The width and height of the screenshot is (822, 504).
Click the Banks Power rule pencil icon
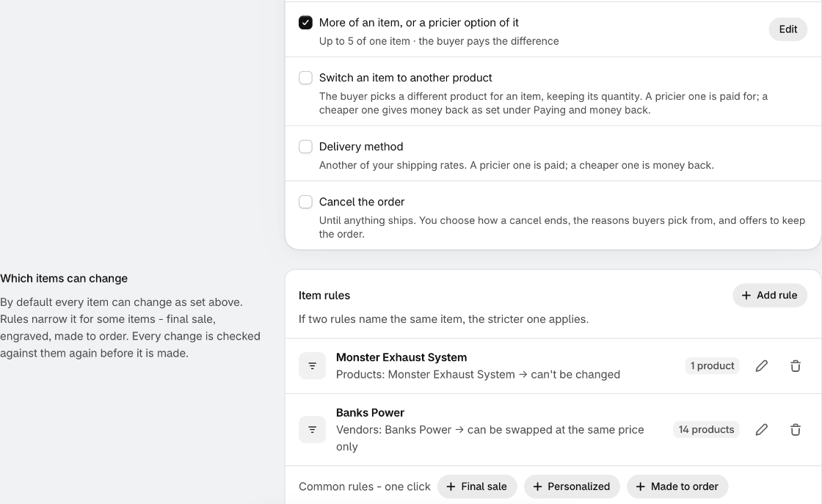[x=762, y=430]
